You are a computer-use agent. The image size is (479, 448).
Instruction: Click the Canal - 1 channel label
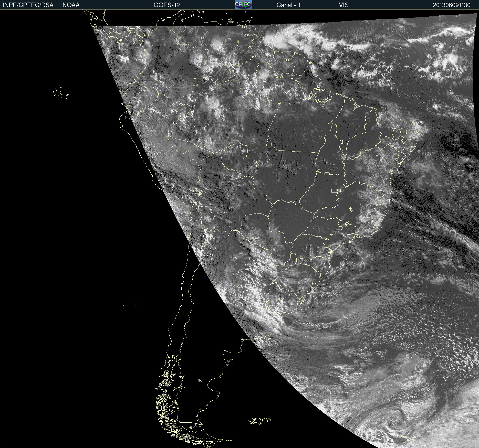tap(288, 5)
